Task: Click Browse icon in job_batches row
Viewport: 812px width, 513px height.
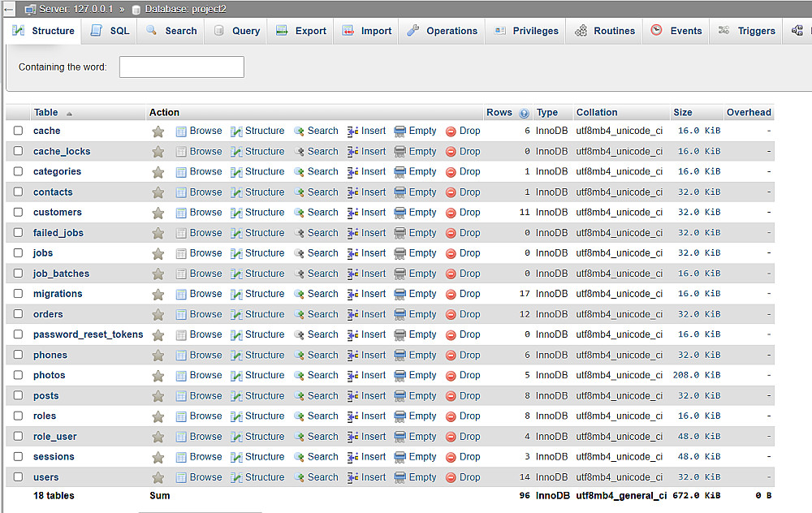Action: (181, 274)
